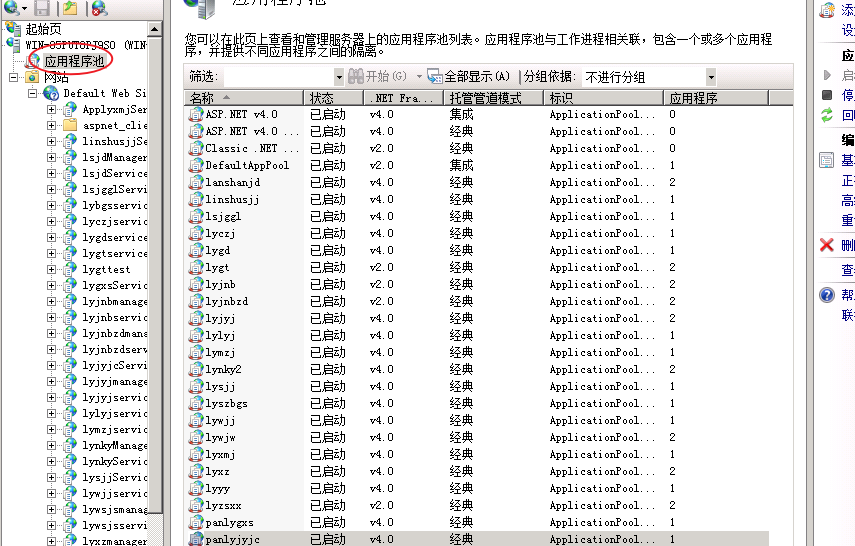Click the aspnet_client folder icon
Image resolution: width=855 pixels, height=546 pixels.
tap(70, 125)
